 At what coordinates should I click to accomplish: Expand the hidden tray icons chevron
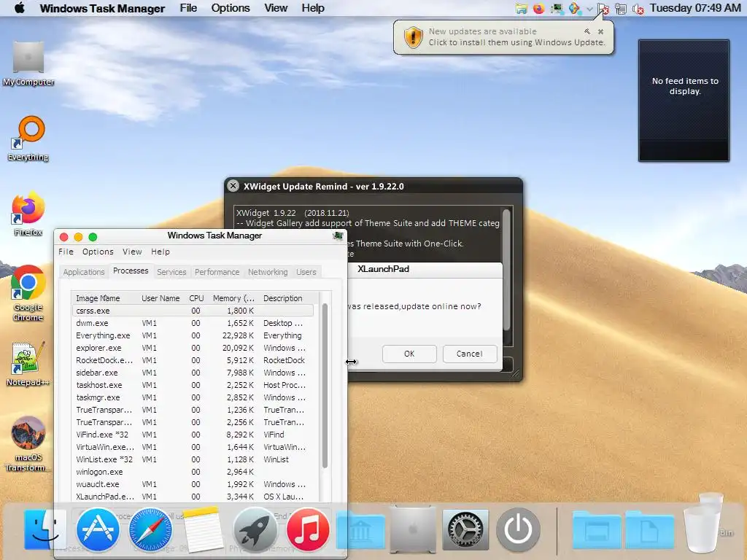[589, 9]
